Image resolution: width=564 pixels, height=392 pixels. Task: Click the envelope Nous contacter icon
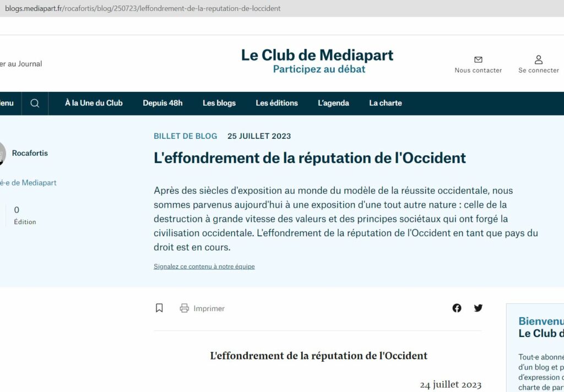[478, 59]
